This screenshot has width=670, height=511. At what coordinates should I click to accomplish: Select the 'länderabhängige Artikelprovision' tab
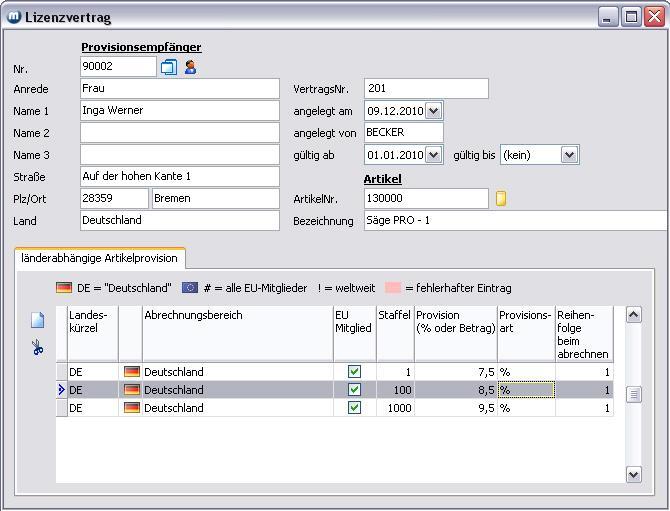point(99,258)
